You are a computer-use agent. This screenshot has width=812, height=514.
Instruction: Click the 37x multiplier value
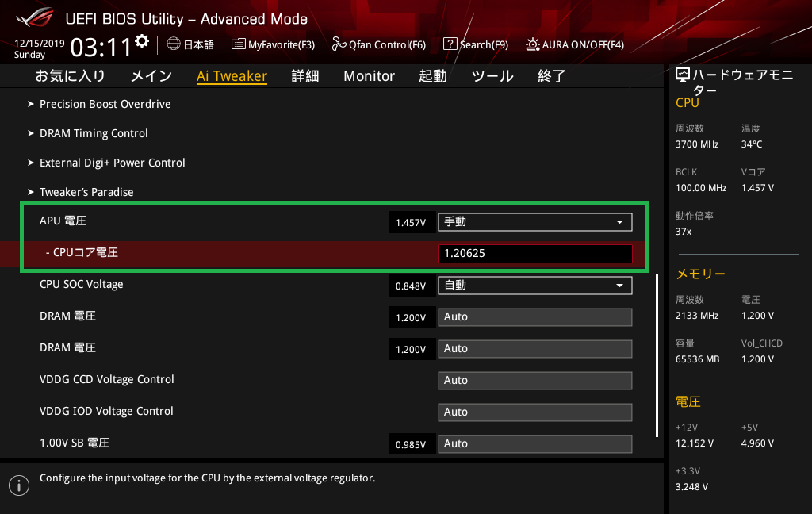pyautogui.click(x=683, y=232)
